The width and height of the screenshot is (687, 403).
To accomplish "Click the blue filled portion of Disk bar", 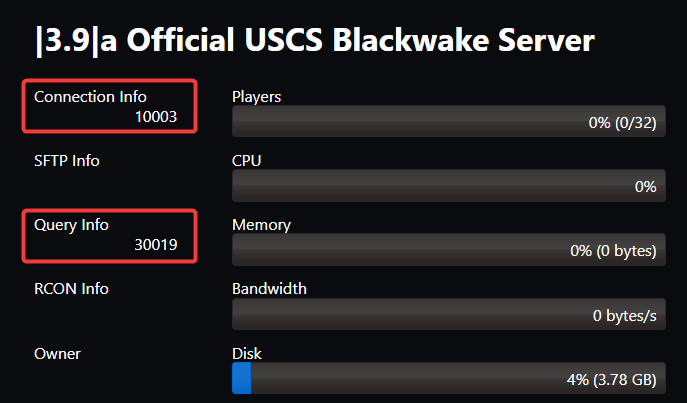I will pyautogui.click(x=241, y=379).
